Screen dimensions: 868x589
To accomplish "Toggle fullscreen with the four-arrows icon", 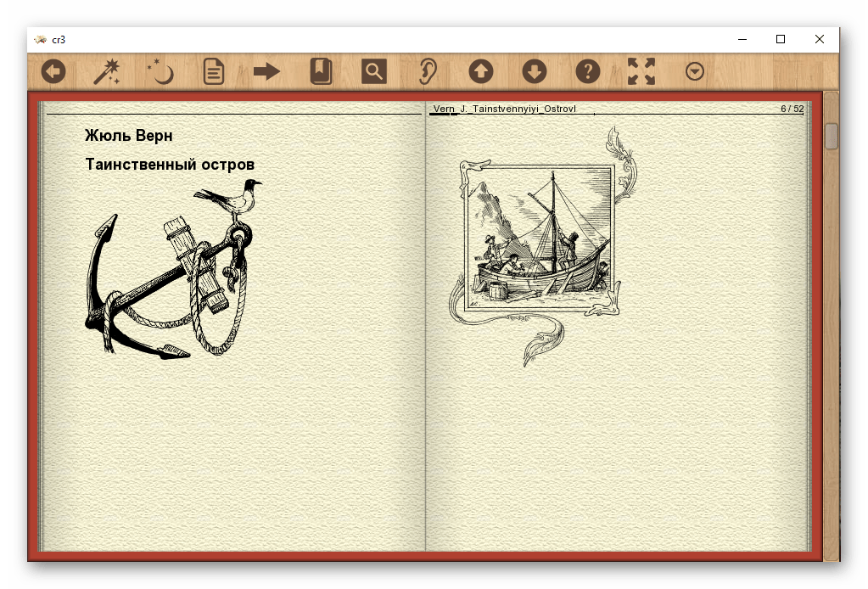I will [641, 71].
